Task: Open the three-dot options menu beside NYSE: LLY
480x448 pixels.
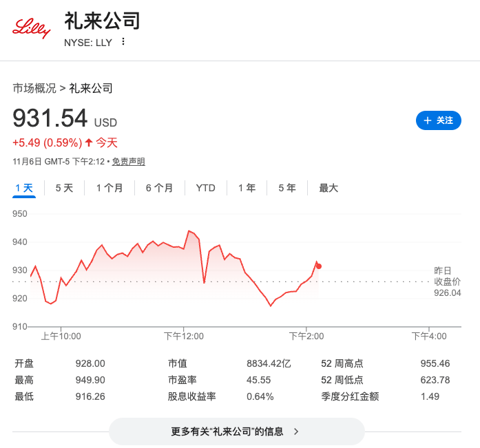Action: coord(123,42)
